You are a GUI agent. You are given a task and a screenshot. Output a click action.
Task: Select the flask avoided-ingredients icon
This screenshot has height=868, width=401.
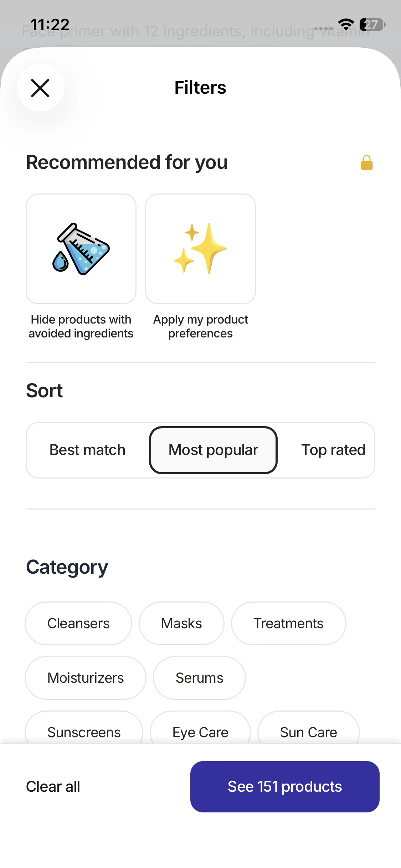pyautogui.click(x=81, y=249)
